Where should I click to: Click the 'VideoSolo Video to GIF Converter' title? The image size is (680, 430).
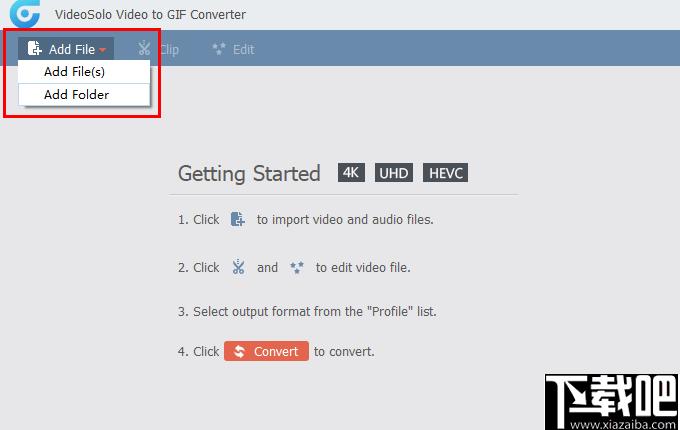(150, 14)
